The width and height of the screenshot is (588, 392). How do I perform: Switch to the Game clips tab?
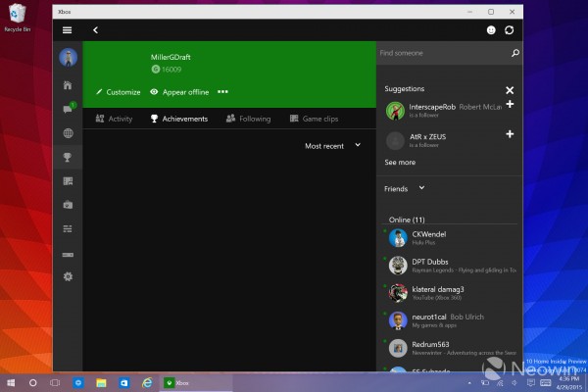(314, 119)
